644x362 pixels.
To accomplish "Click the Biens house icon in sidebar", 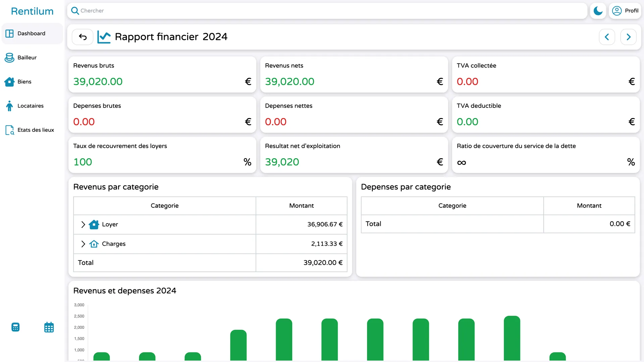I will pyautogui.click(x=9, y=82).
